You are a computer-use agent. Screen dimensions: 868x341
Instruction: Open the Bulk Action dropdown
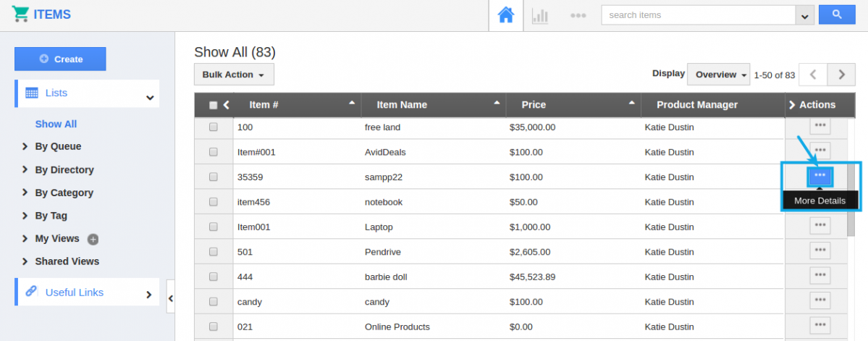[x=233, y=75]
